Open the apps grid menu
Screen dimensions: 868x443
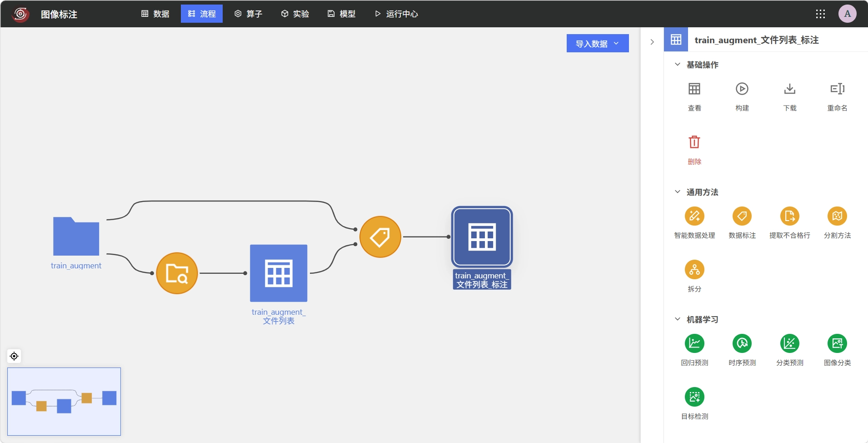(820, 14)
